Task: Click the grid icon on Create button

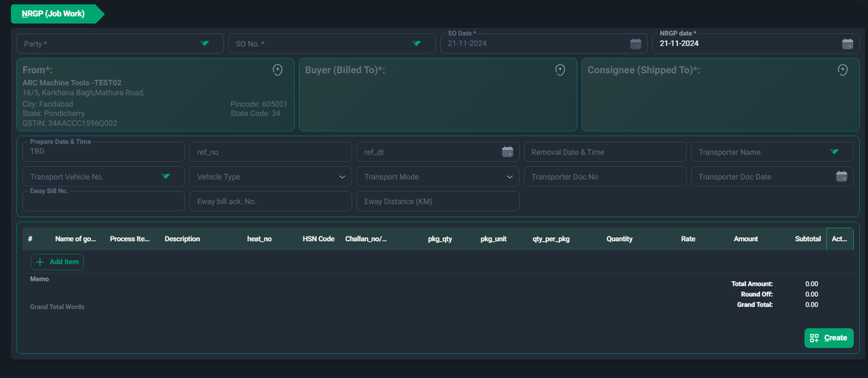Action: [814, 337]
